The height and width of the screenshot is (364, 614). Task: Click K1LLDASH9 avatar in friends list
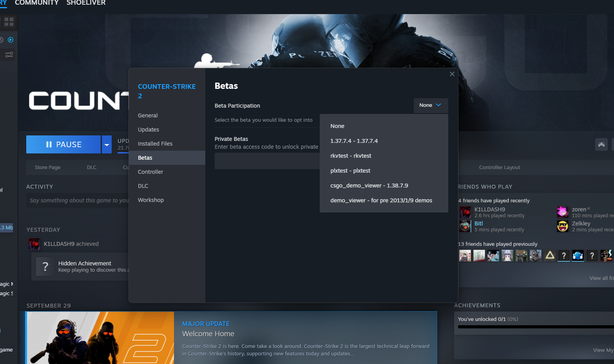[x=465, y=212]
